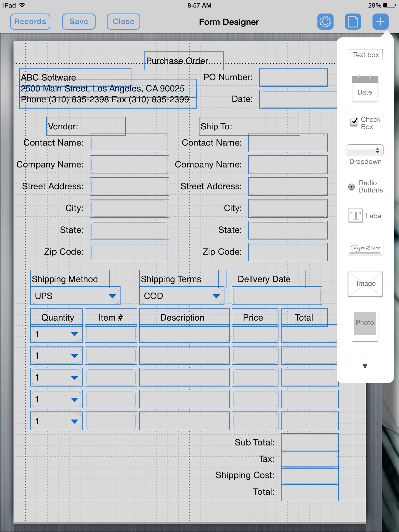Select the Delivery Date label

[266, 279]
